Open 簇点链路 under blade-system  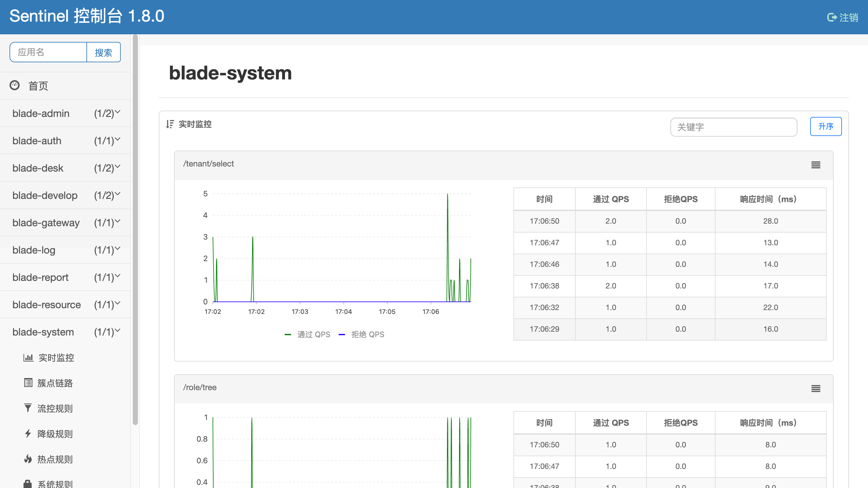[x=55, y=383]
